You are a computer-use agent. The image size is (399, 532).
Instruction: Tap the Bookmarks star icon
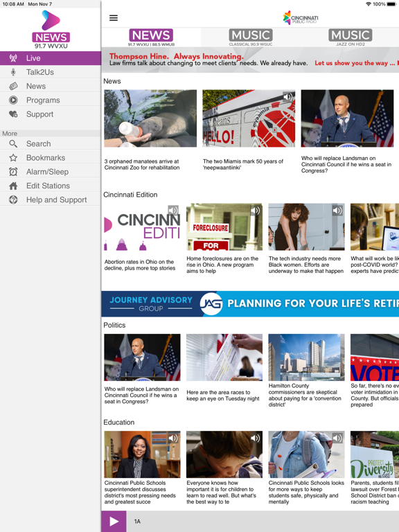point(13,158)
